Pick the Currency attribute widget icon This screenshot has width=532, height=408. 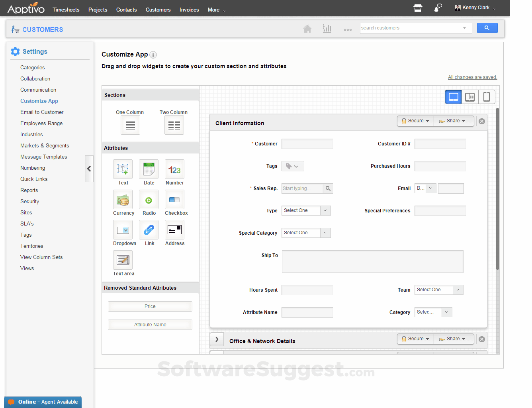123,200
